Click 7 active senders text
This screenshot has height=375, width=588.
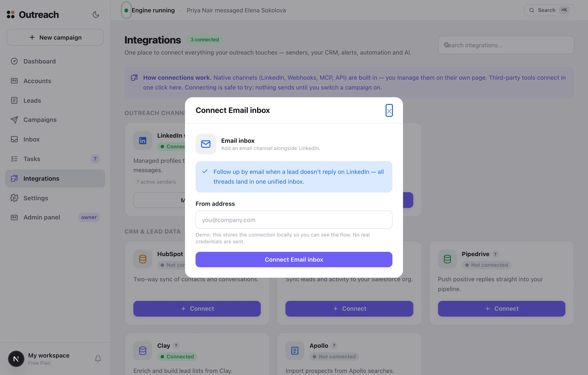156,182
